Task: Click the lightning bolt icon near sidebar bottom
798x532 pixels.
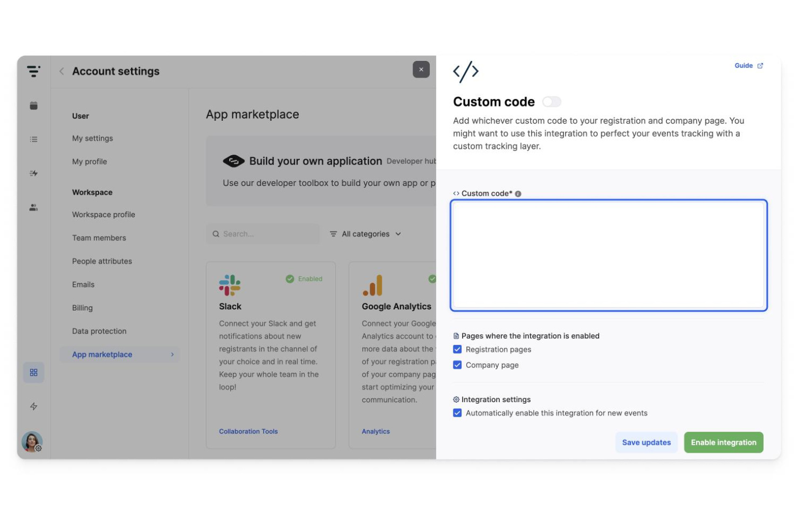Action: [x=33, y=406]
